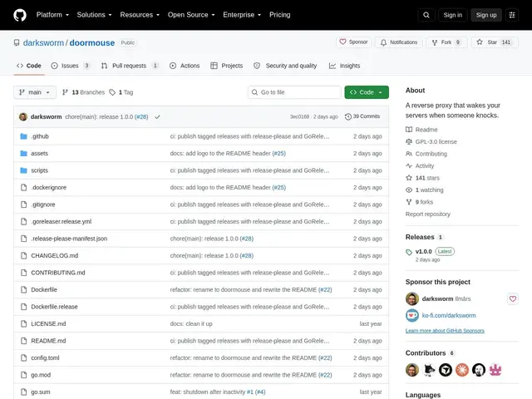Open the darksworm owner link
This screenshot has width=532, height=399.
(x=43, y=42)
